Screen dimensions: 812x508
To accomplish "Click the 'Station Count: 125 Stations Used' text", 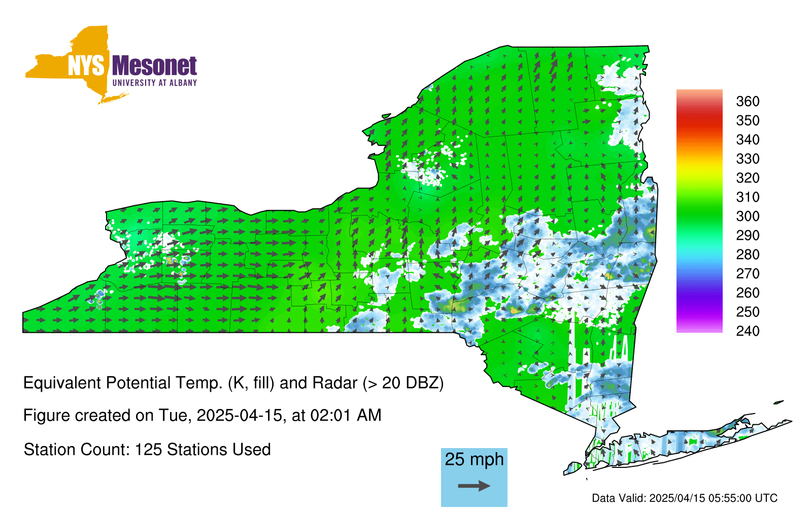I will 147,450.
